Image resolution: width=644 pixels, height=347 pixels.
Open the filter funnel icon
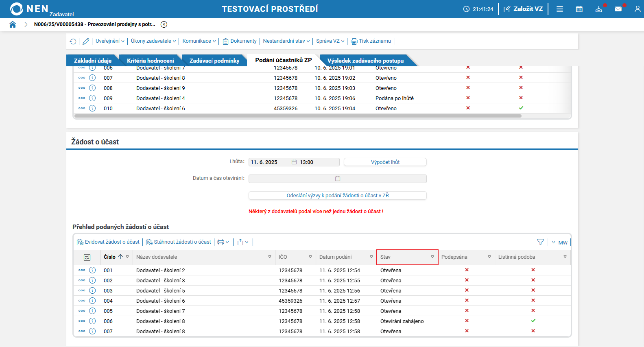click(540, 242)
